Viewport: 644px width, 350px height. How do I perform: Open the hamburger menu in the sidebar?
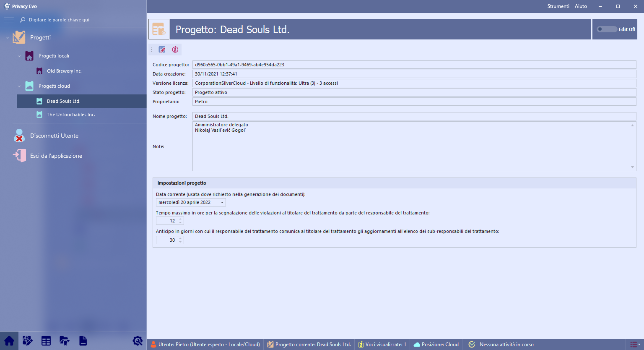9,20
